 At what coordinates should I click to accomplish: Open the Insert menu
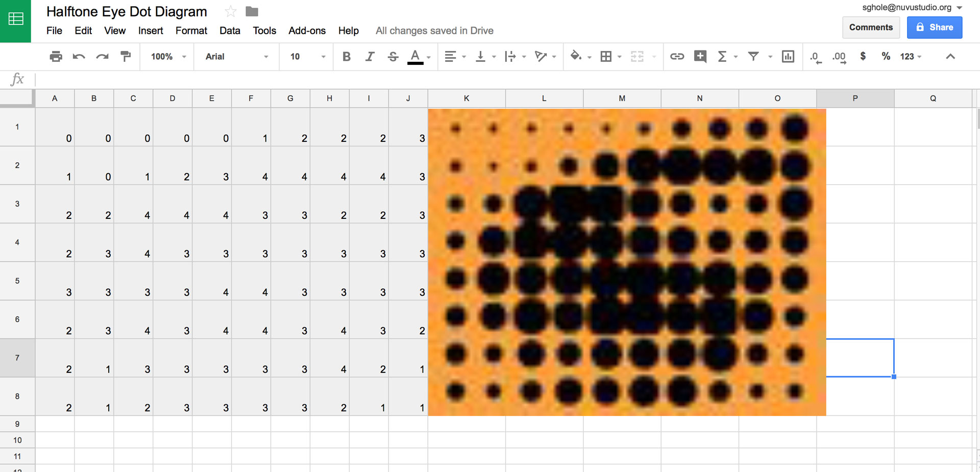tap(151, 31)
